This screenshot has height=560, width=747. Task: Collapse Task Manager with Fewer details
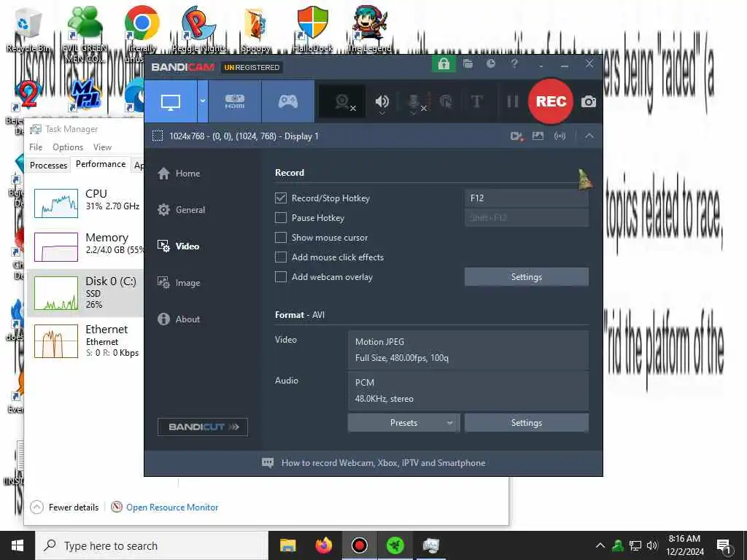coord(65,507)
